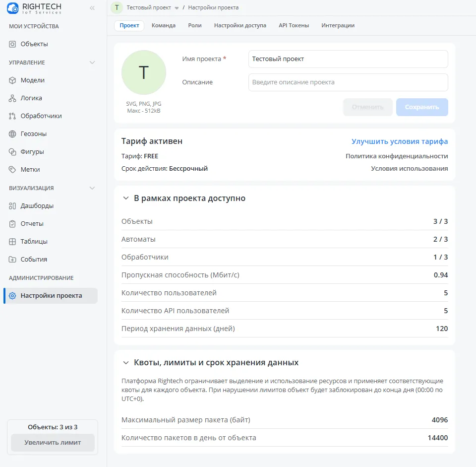Screen dimensions: 476x467
Task: Collapse the УПРАВЛЕНИЕ section chevron
Action: point(92,63)
